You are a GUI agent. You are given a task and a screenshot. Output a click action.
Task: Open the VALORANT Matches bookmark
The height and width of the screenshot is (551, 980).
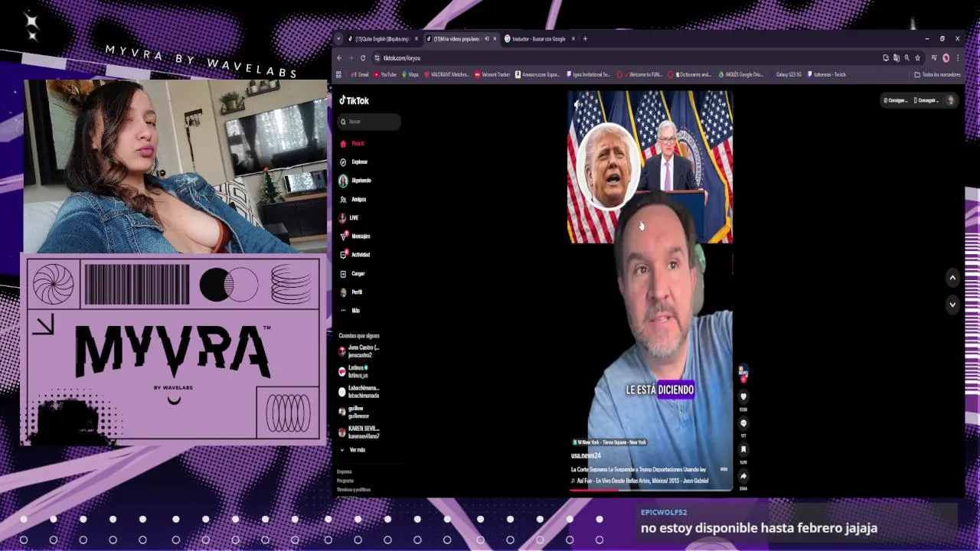[x=446, y=75]
